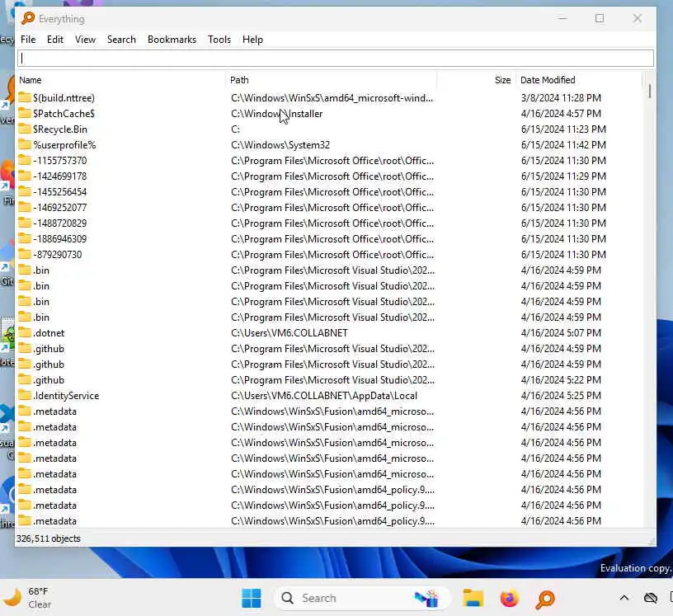Open the File menu

click(x=28, y=40)
